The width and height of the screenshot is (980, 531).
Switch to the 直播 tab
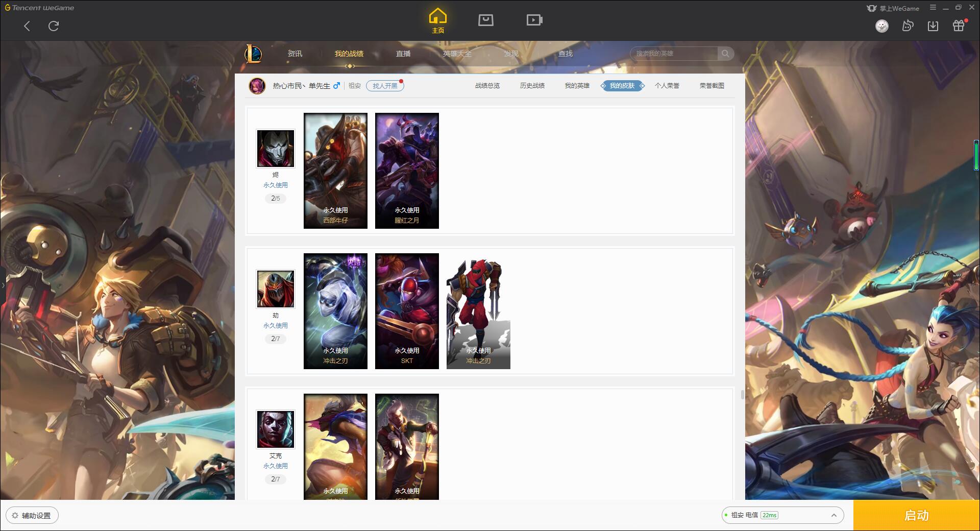click(x=403, y=54)
